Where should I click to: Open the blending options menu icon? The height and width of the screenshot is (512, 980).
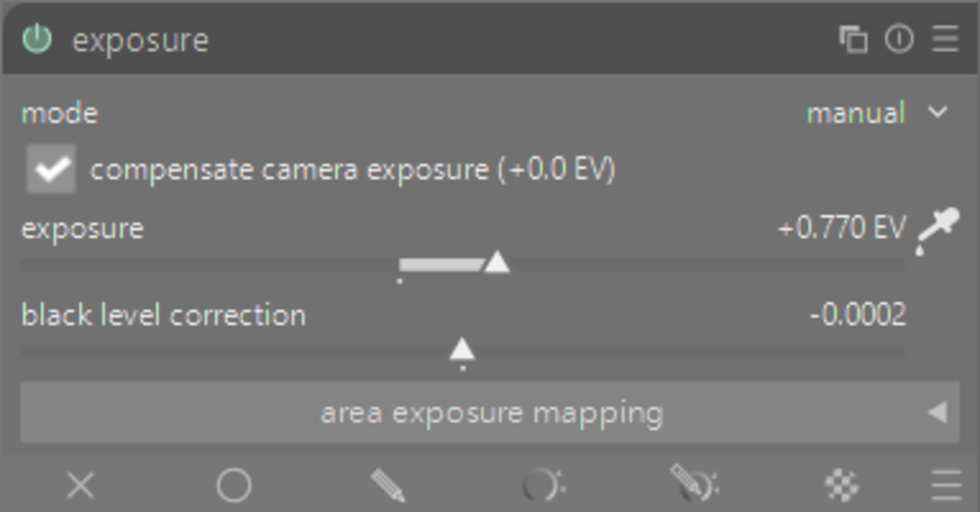point(946,484)
